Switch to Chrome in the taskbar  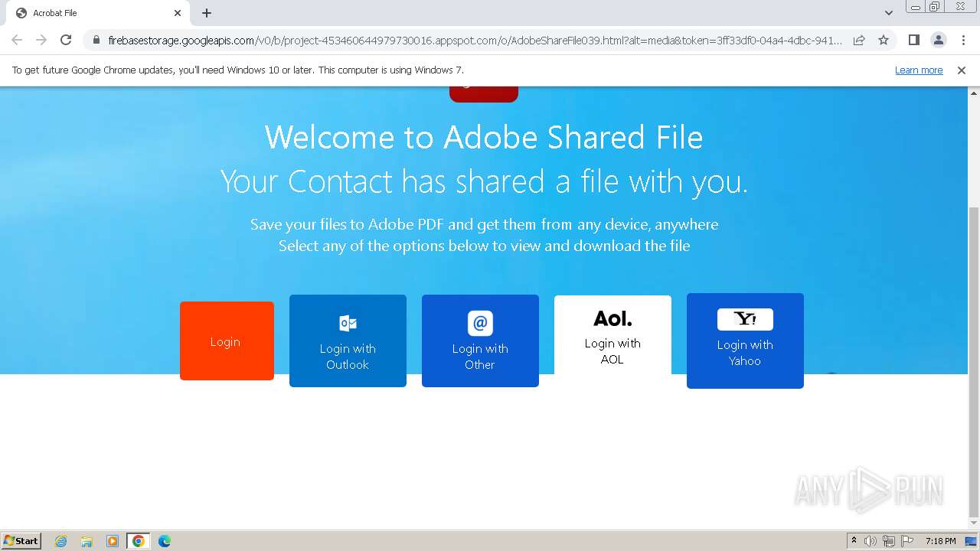click(139, 541)
